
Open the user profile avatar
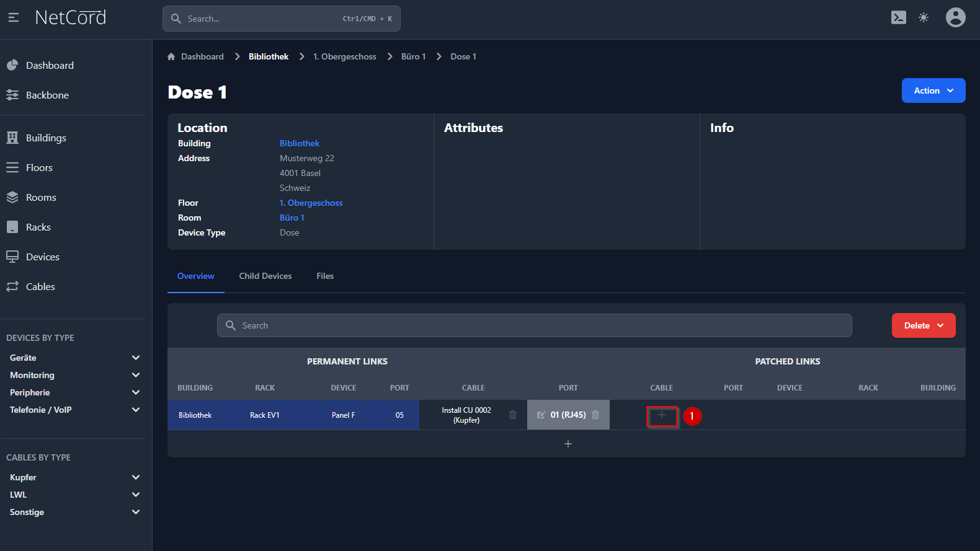tap(955, 18)
